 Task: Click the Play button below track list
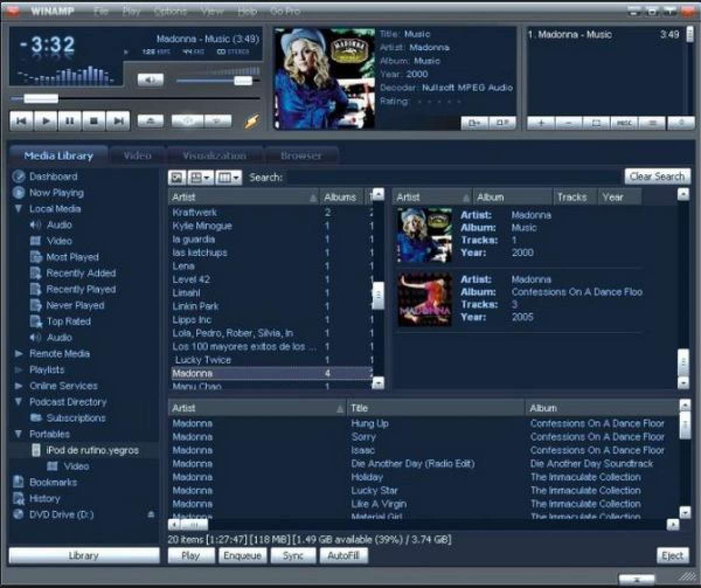tap(191, 555)
